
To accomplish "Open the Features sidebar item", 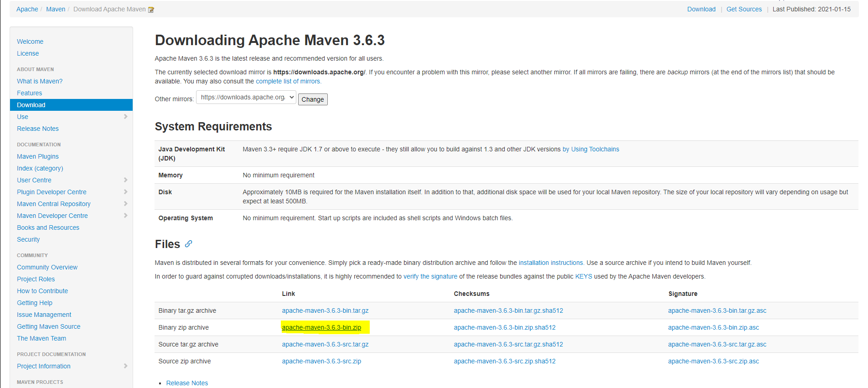I will [30, 93].
